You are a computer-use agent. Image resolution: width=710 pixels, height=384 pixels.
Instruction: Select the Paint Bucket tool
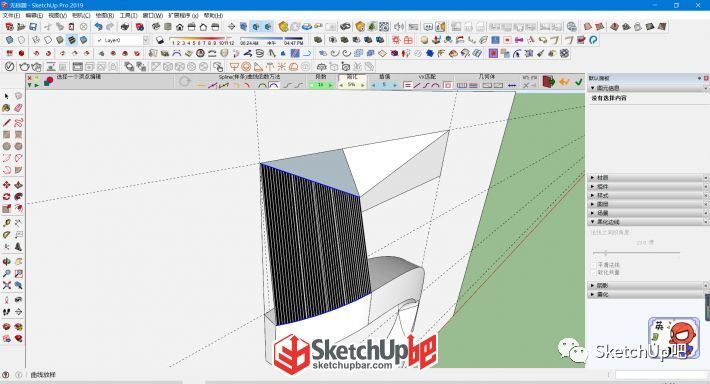(x=6, y=108)
